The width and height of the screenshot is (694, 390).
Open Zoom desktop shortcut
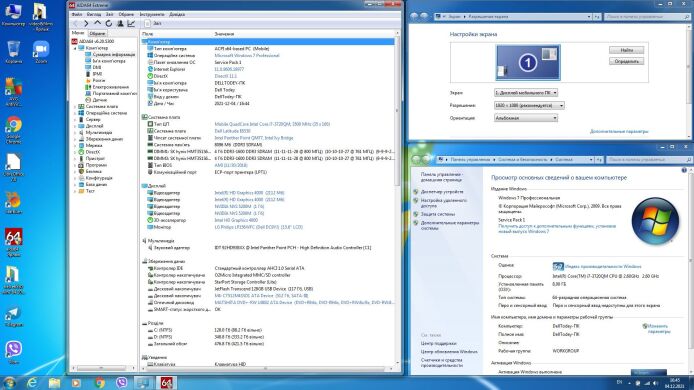41,52
